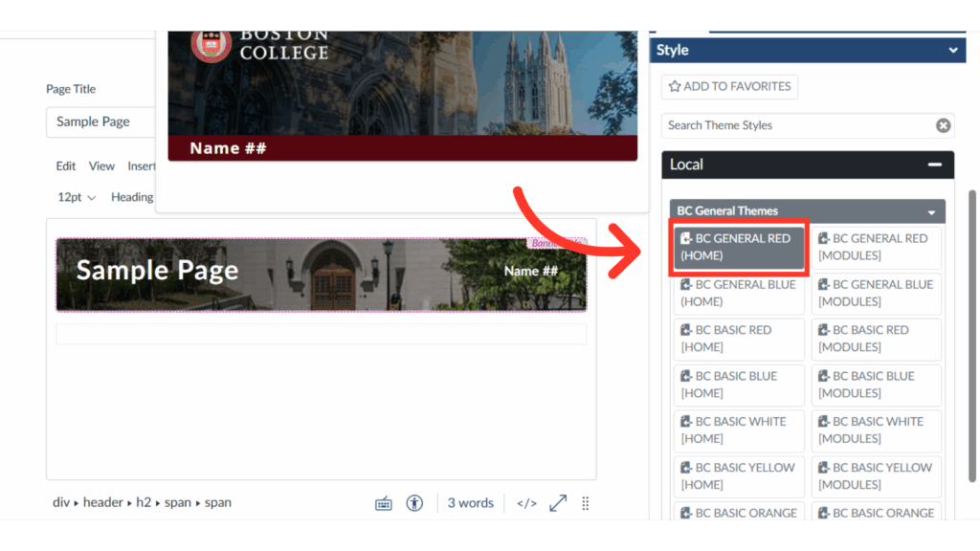This screenshot has height=551, width=980.
Task: Select BC GENERAL RED [MODULES] theme
Action: pos(877,248)
